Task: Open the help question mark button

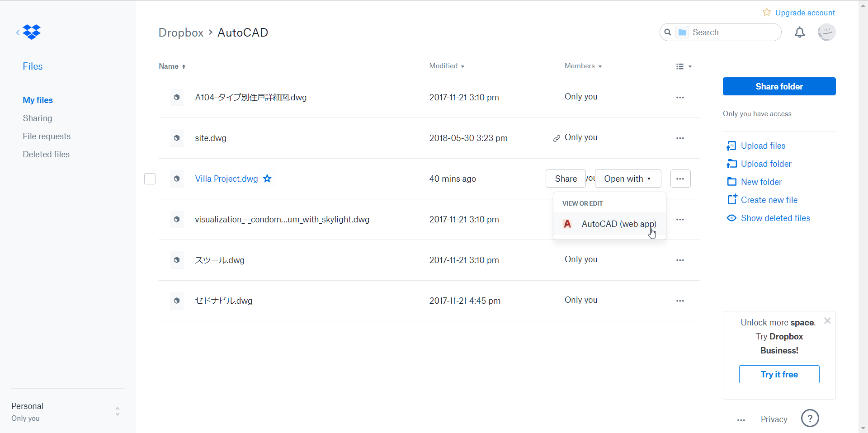Action: 810,418
